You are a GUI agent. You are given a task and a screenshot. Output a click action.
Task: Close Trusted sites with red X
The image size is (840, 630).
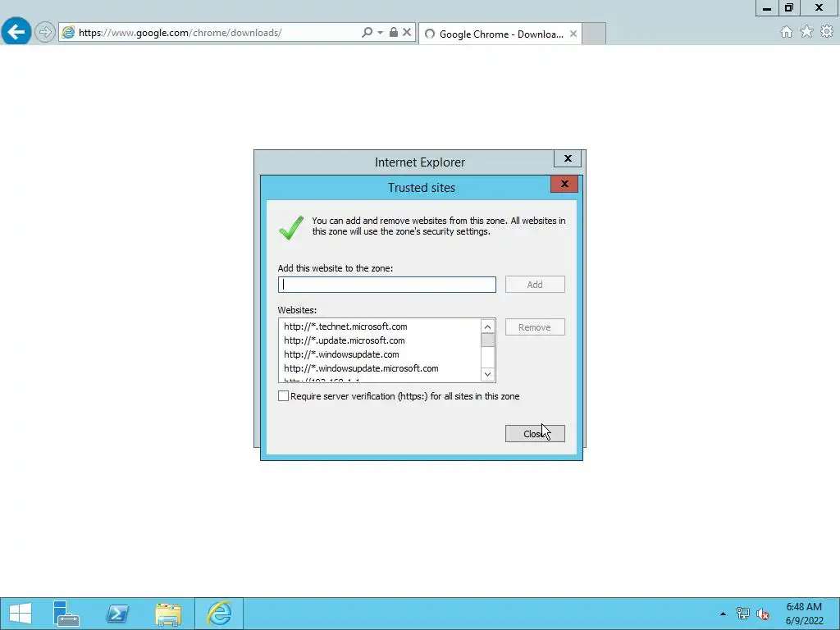click(x=564, y=184)
